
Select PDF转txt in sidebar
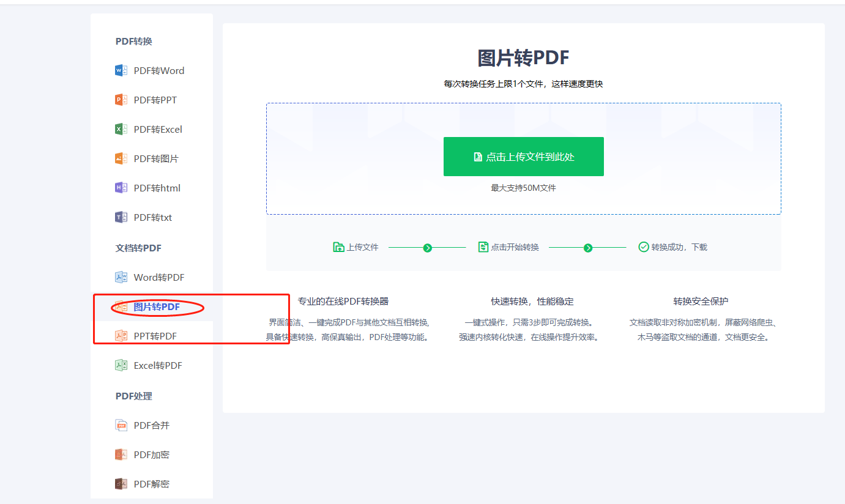(152, 217)
